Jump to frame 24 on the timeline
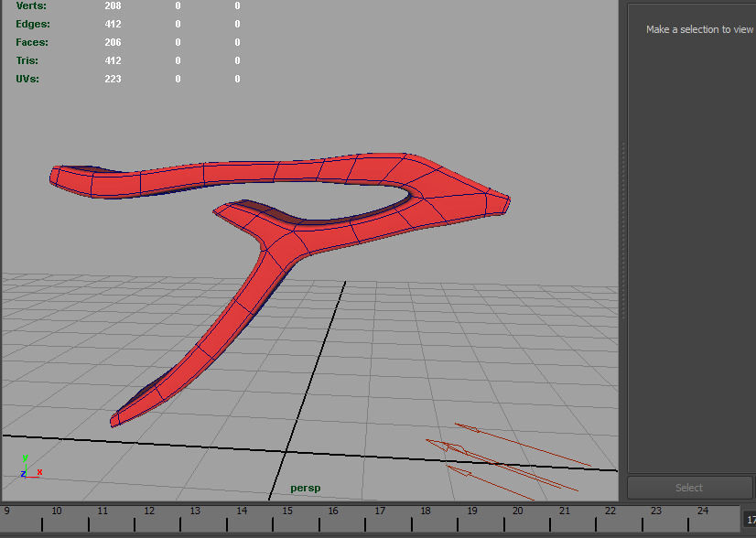 pos(703,510)
